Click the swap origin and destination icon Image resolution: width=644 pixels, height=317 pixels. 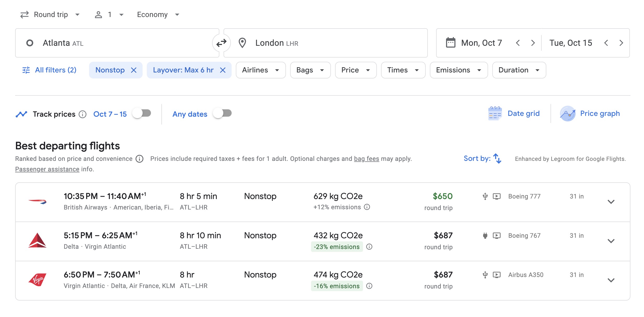[221, 43]
